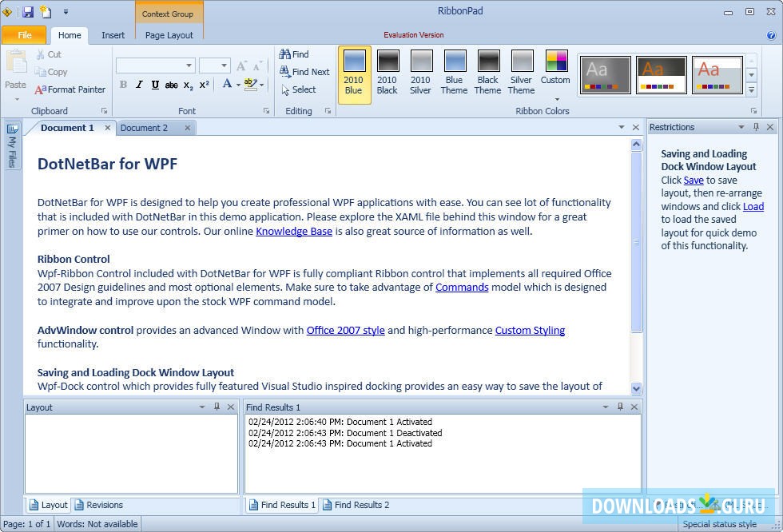Click the Save link in Restrictions panel
Image resolution: width=783 pixels, height=532 pixels.
click(x=694, y=181)
